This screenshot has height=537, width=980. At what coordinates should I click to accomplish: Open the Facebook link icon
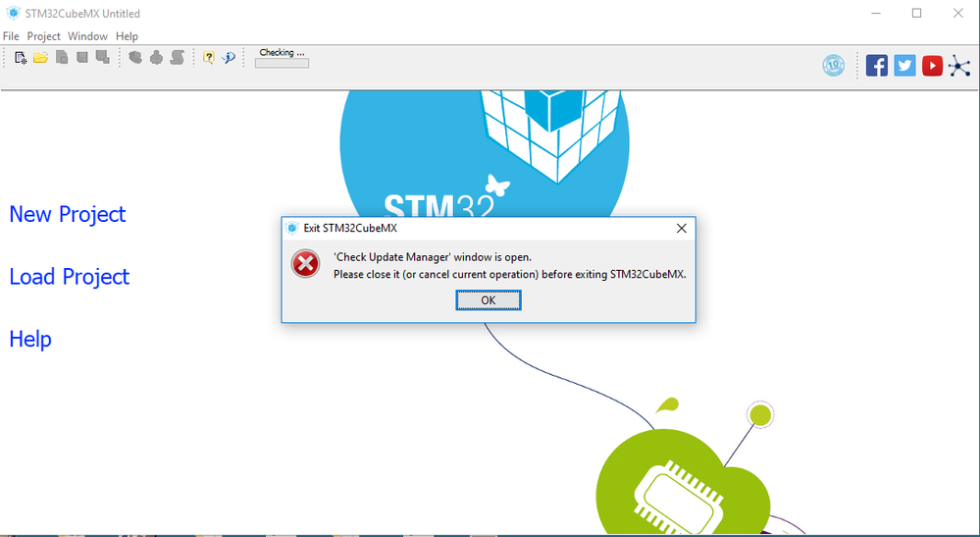point(877,65)
